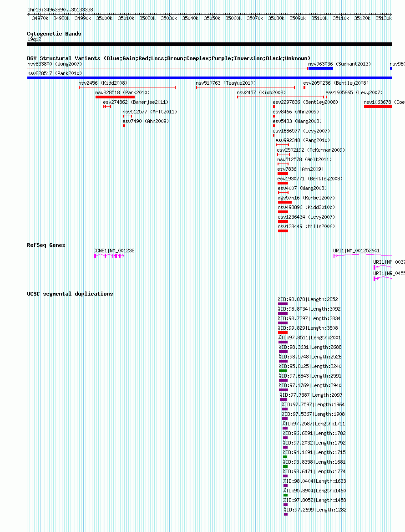Select duplication %ID:98.5748|Length:2526
The image size is (405, 532).
(310, 357)
